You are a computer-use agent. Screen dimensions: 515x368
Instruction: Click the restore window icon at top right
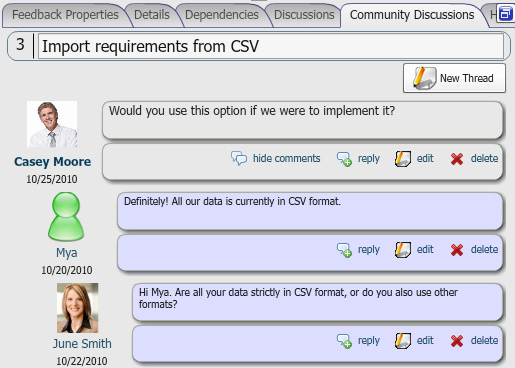pos(505,14)
